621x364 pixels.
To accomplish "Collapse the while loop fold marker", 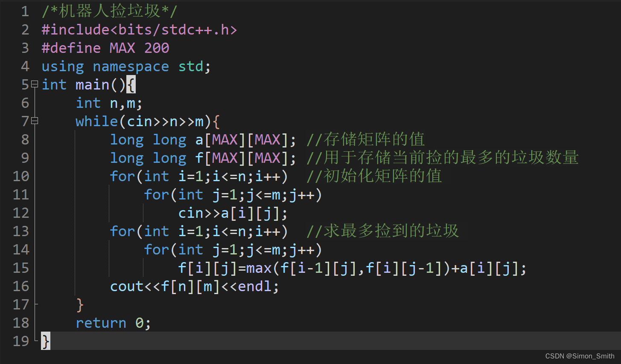I will click(35, 121).
